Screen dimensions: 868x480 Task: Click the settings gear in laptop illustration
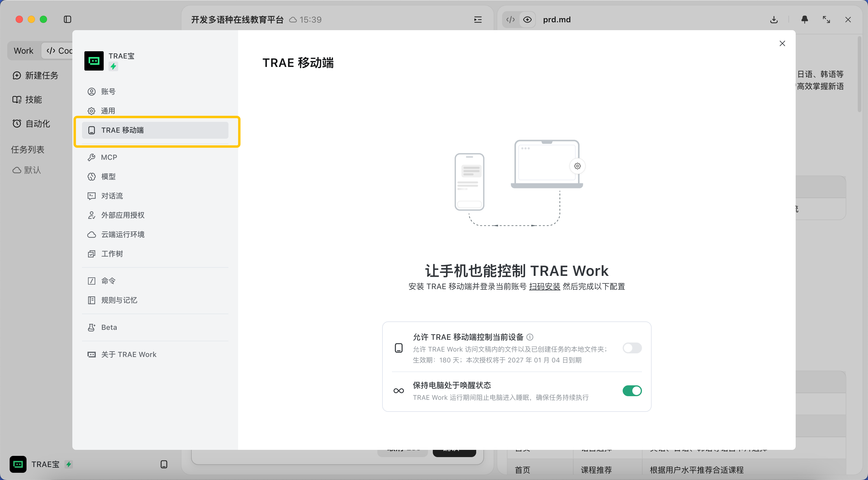(577, 166)
